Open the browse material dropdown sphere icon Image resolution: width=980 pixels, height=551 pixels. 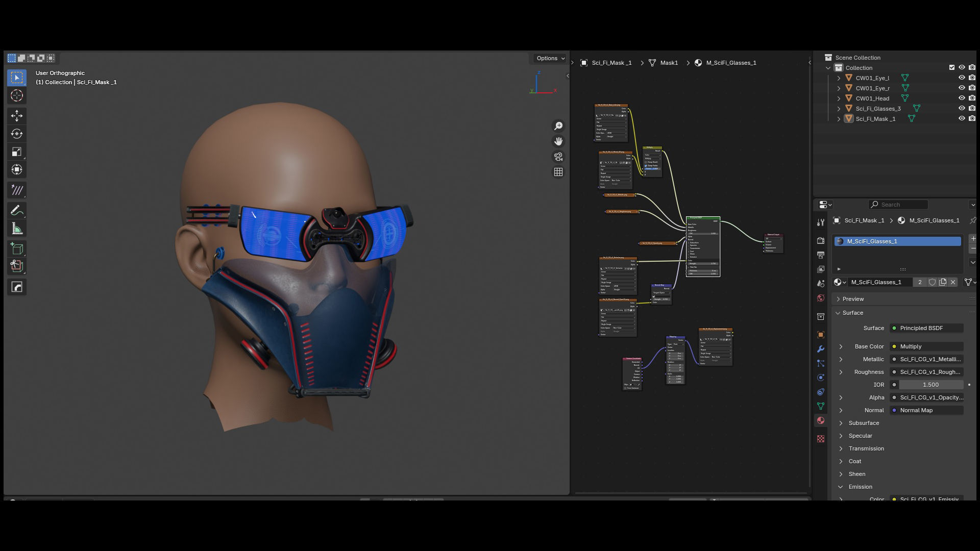tap(840, 282)
